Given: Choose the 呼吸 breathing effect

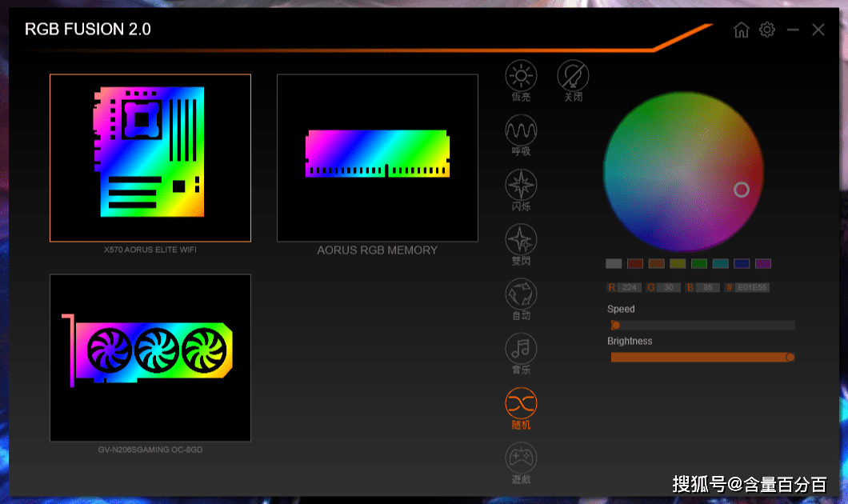Looking at the screenshot, I should [x=521, y=135].
